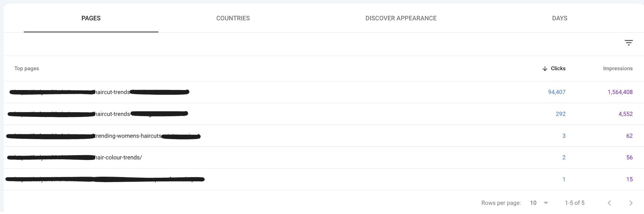Go to next page of results
This screenshot has width=644, height=214.
[631, 203]
